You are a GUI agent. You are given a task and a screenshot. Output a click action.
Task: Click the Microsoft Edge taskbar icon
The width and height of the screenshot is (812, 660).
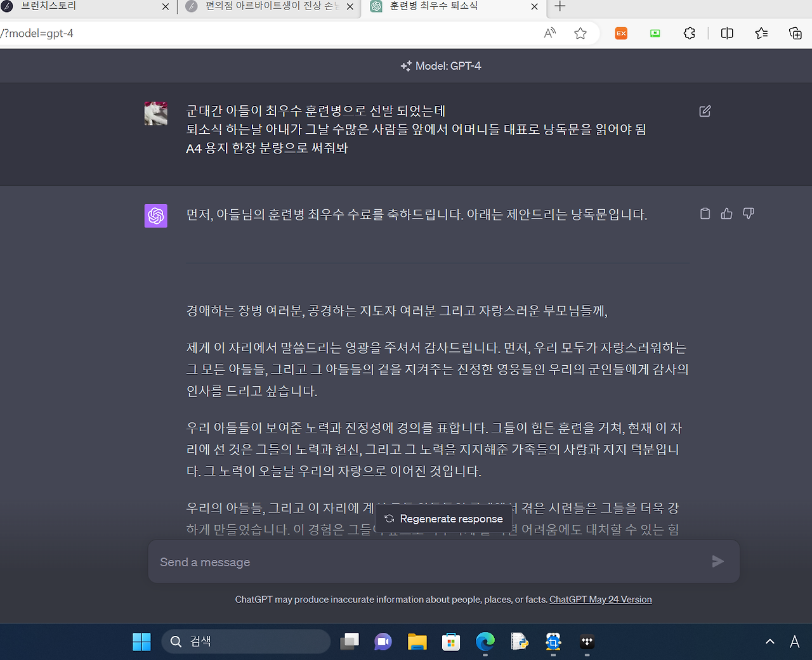(485, 642)
